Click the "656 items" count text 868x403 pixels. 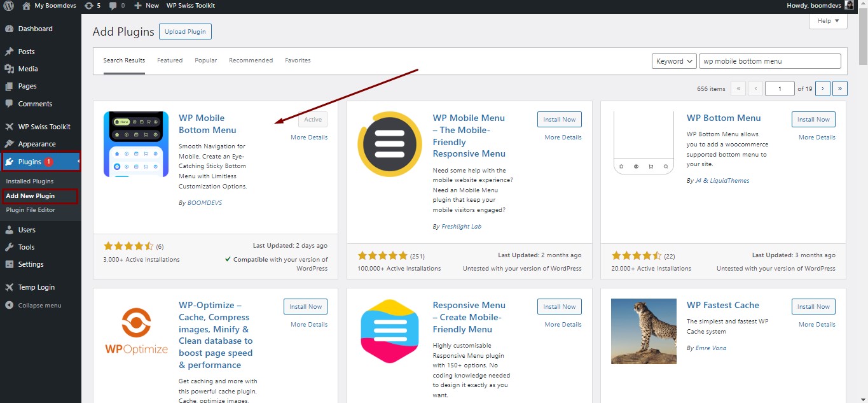(711, 89)
